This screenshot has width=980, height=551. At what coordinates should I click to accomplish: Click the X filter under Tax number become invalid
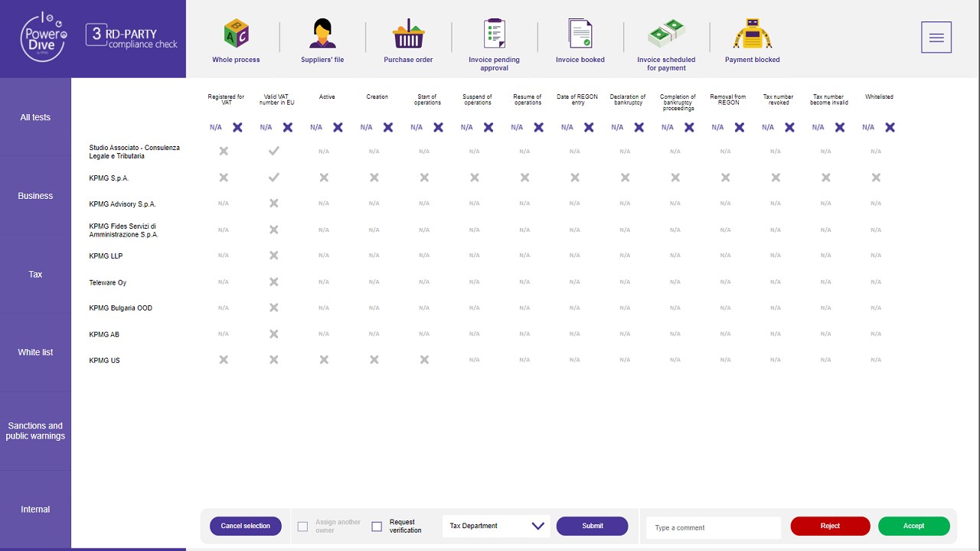pyautogui.click(x=840, y=127)
